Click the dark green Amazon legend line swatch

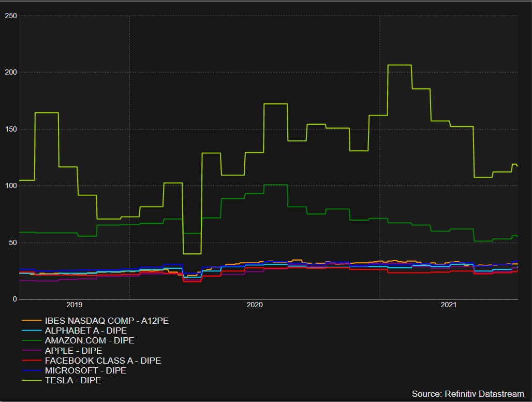32,340
